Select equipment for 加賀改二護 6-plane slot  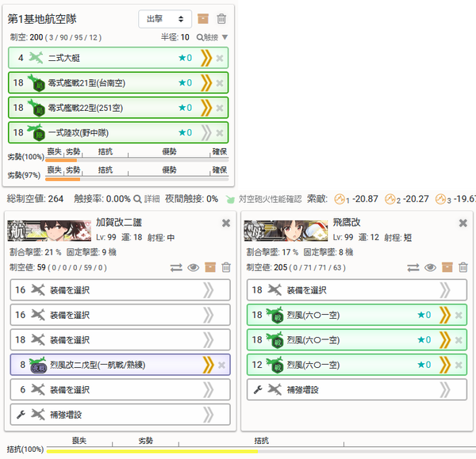point(121,389)
